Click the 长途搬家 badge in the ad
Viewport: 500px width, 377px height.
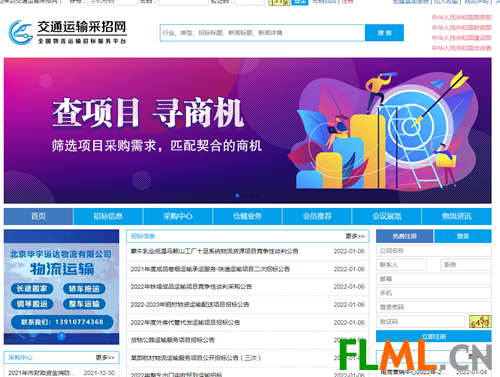pos(32,289)
